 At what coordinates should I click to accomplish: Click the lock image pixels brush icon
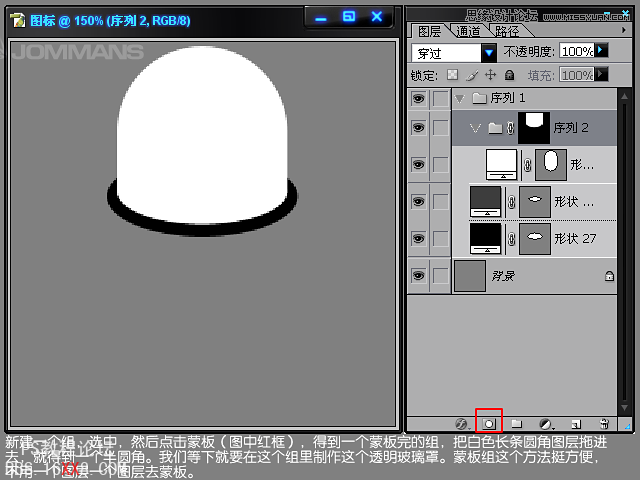[471, 75]
